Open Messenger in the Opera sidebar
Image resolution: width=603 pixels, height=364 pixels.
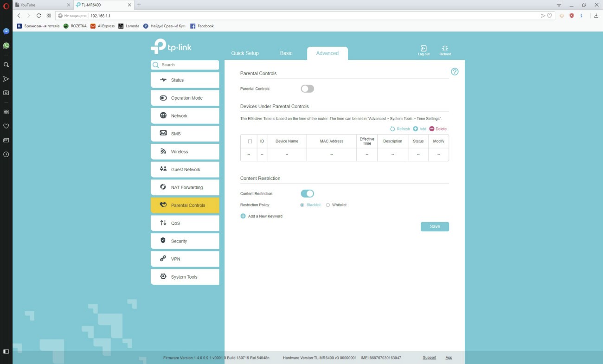(x=6, y=32)
